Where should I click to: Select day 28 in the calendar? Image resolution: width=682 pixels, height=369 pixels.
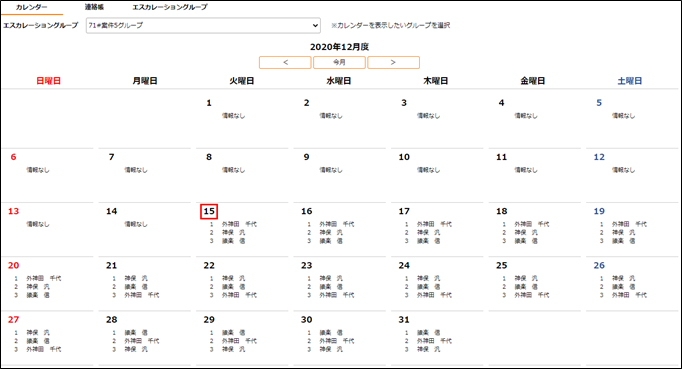[111, 319]
